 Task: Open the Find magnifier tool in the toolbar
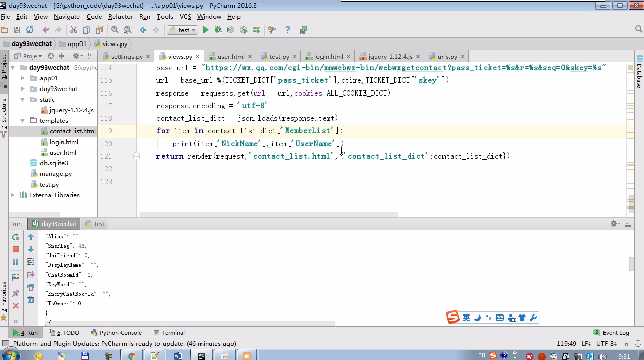(115, 30)
